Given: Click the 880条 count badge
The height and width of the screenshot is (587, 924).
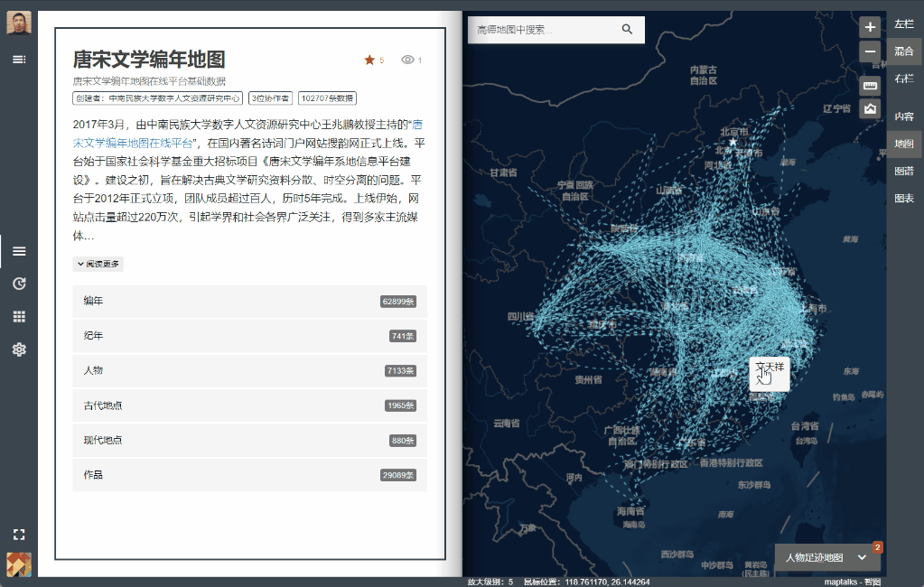Looking at the screenshot, I should tap(403, 441).
